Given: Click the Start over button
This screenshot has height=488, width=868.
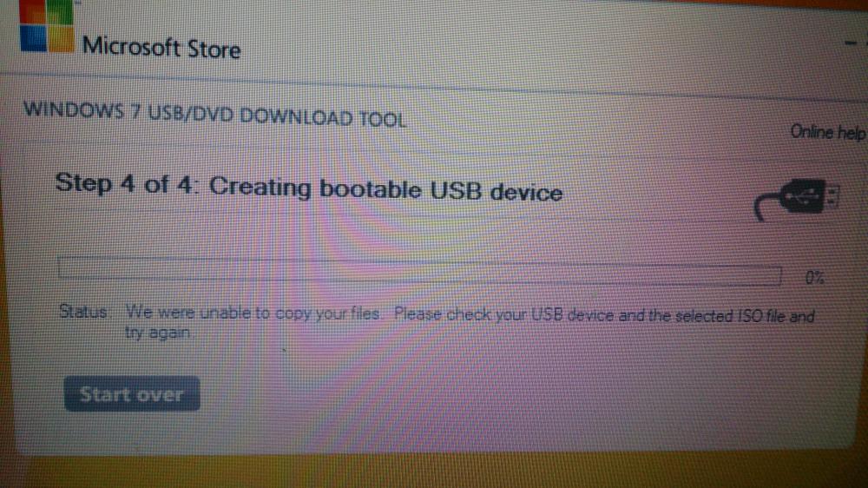Looking at the screenshot, I should coord(132,394).
